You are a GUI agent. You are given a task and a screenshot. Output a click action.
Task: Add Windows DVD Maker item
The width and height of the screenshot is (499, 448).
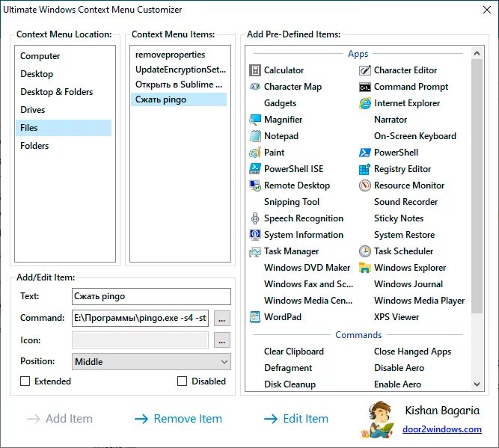pyautogui.click(x=307, y=268)
